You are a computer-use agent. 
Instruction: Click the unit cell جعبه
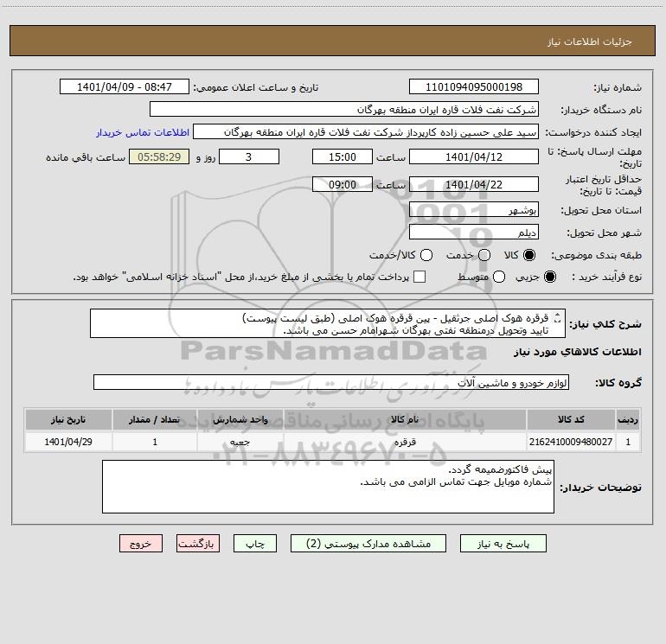[240, 442]
